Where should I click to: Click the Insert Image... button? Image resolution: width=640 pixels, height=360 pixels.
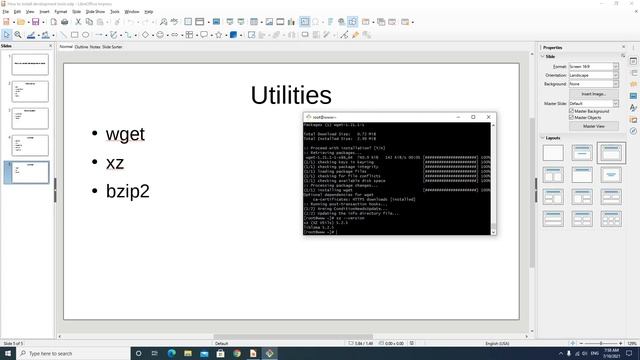(x=594, y=94)
